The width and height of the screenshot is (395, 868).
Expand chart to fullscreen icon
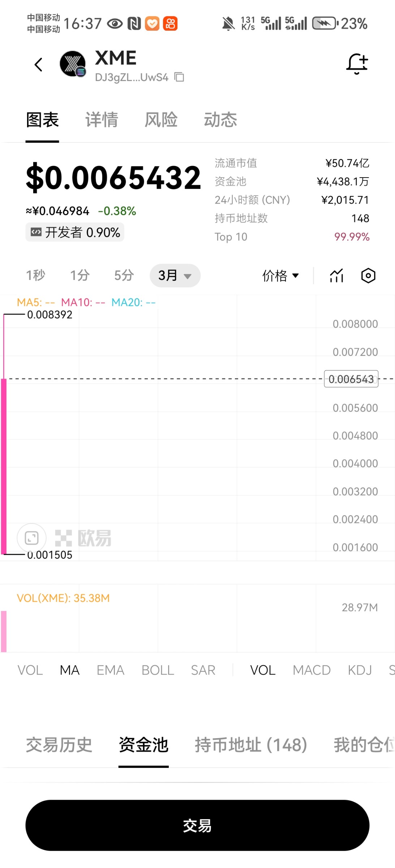click(32, 538)
